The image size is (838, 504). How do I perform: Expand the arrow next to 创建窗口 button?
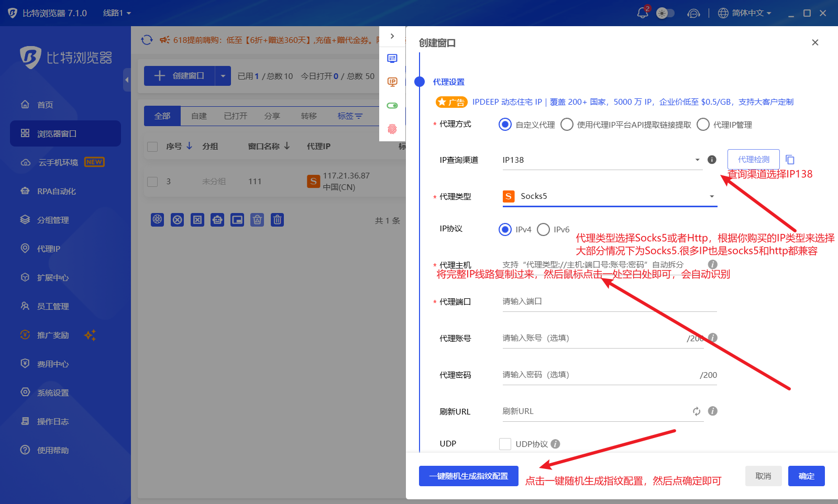coord(223,76)
